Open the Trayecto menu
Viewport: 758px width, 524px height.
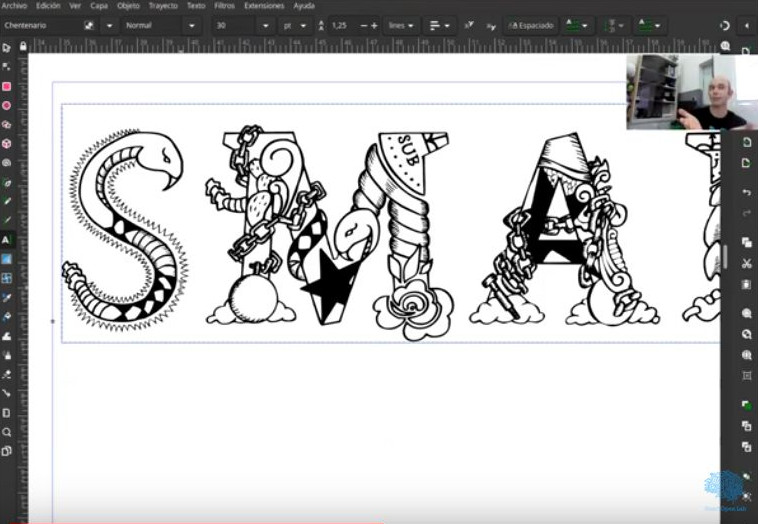point(162,6)
